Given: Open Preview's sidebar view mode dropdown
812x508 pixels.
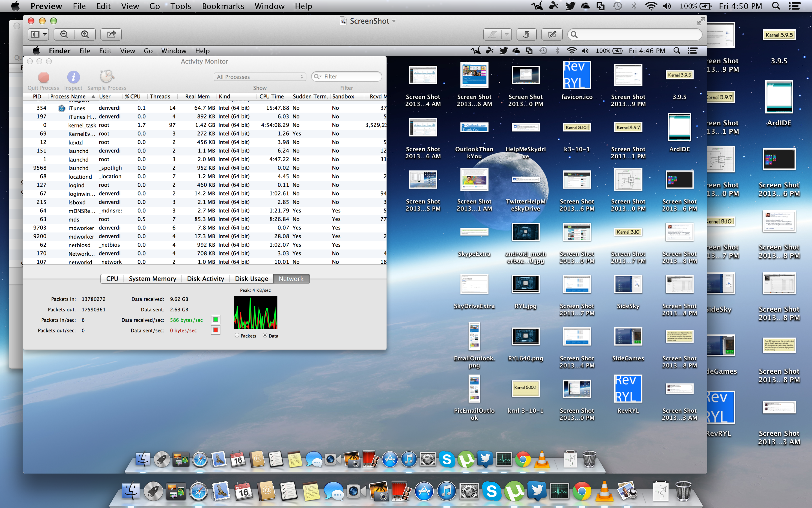Looking at the screenshot, I should click(x=39, y=34).
